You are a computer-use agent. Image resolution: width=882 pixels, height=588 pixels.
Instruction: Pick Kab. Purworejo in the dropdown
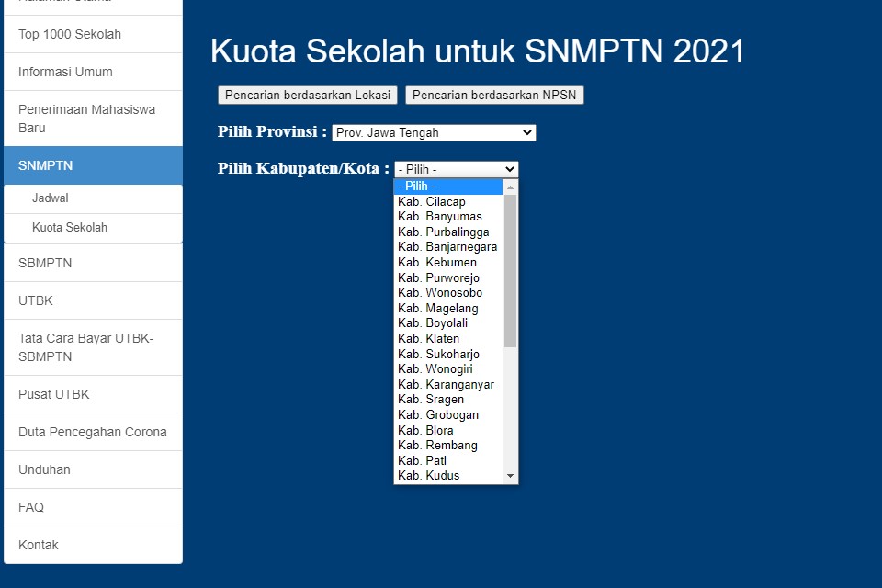click(448, 278)
